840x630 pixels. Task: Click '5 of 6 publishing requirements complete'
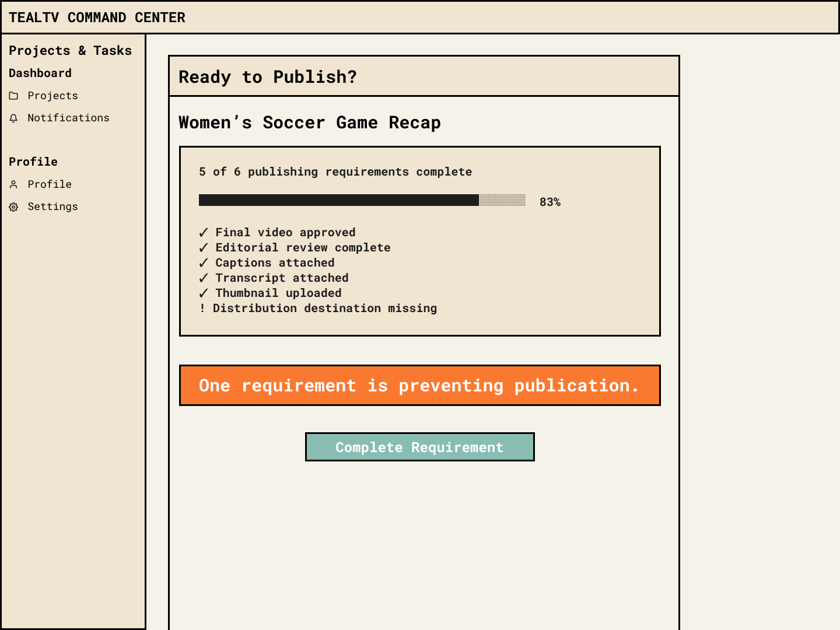click(x=335, y=171)
